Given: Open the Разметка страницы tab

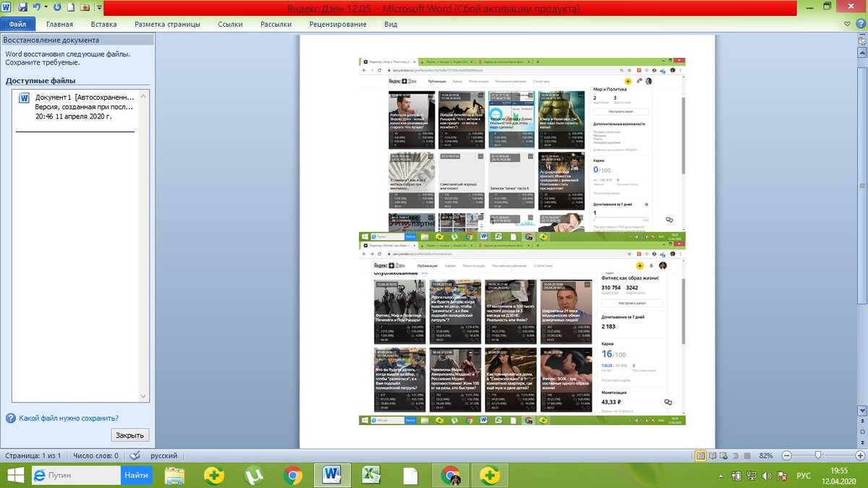Looking at the screenshot, I should tap(167, 24).
